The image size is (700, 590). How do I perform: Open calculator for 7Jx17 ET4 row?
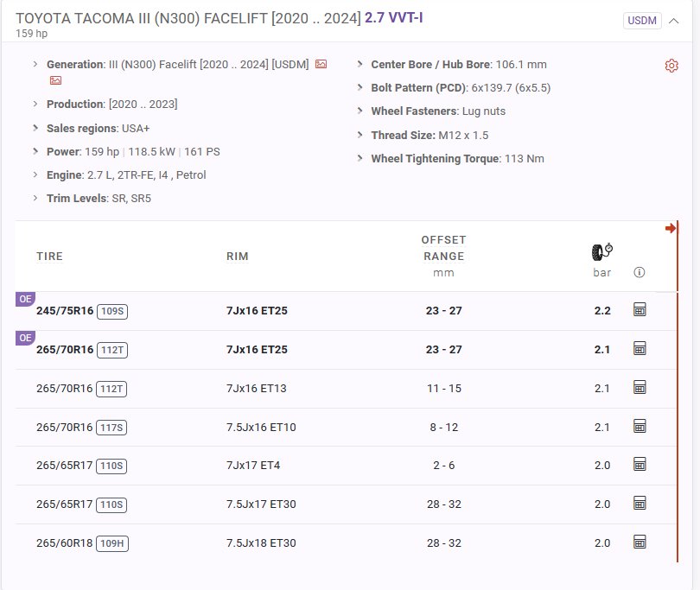pos(640,464)
